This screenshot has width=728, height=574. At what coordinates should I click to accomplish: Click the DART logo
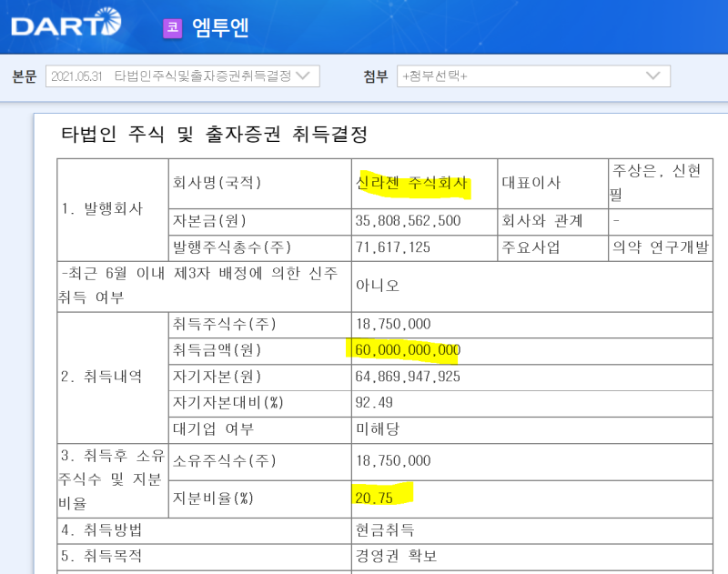click(66, 22)
